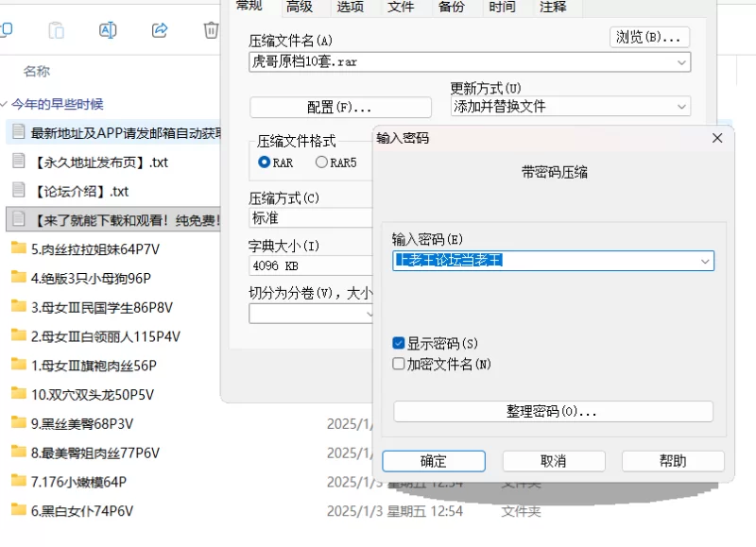Click the 浏览 button beside archive name
This screenshot has height=547, width=756.
click(x=649, y=38)
